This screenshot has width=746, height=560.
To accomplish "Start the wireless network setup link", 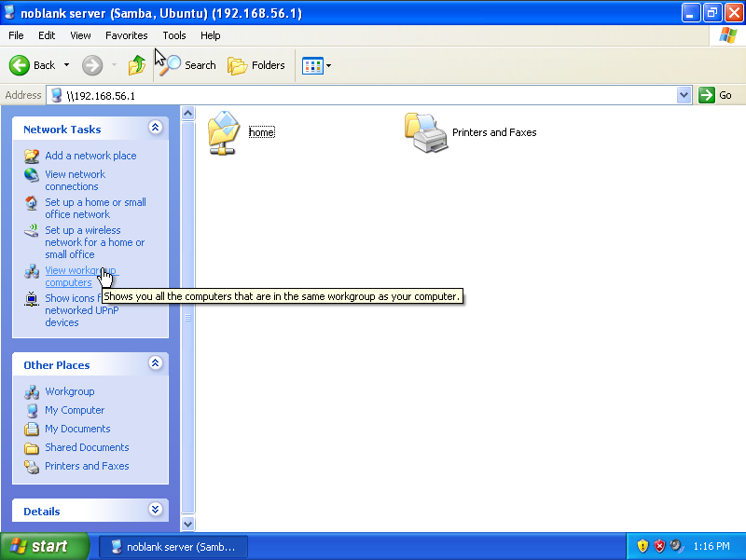I will pyautogui.click(x=95, y=242).
